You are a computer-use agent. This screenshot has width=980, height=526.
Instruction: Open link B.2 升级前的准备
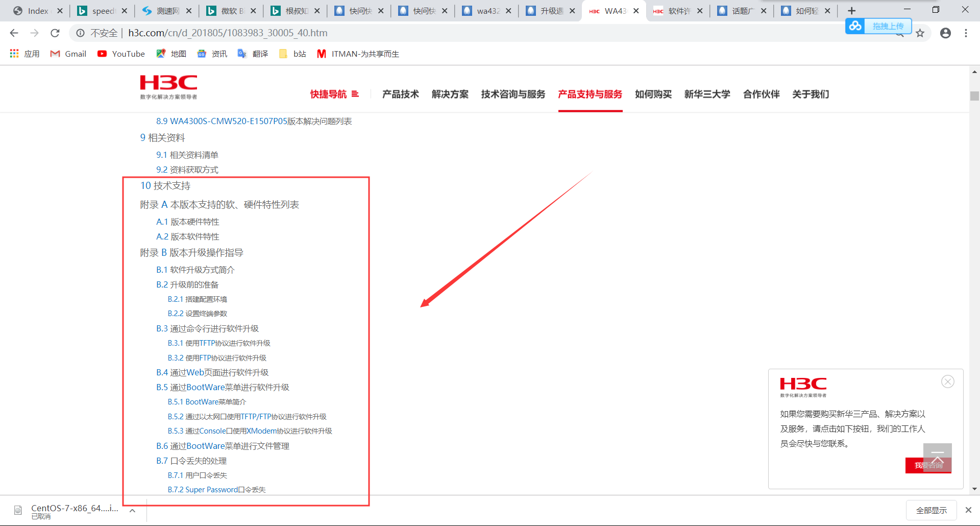[187, 284]
